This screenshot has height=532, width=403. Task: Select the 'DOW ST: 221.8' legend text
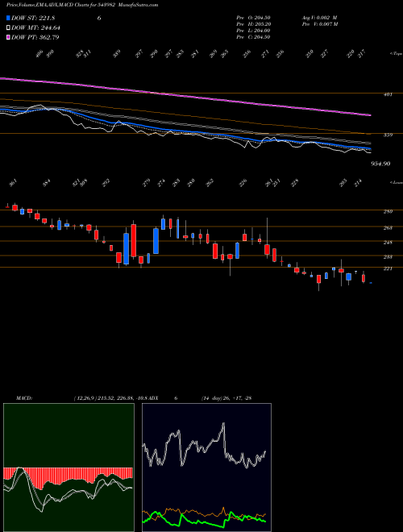tap(34, 19)
